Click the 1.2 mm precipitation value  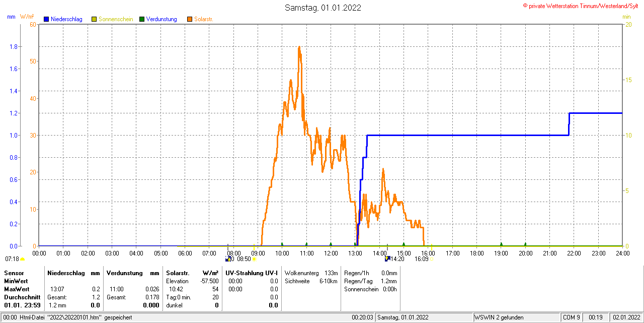coord(57,305)
